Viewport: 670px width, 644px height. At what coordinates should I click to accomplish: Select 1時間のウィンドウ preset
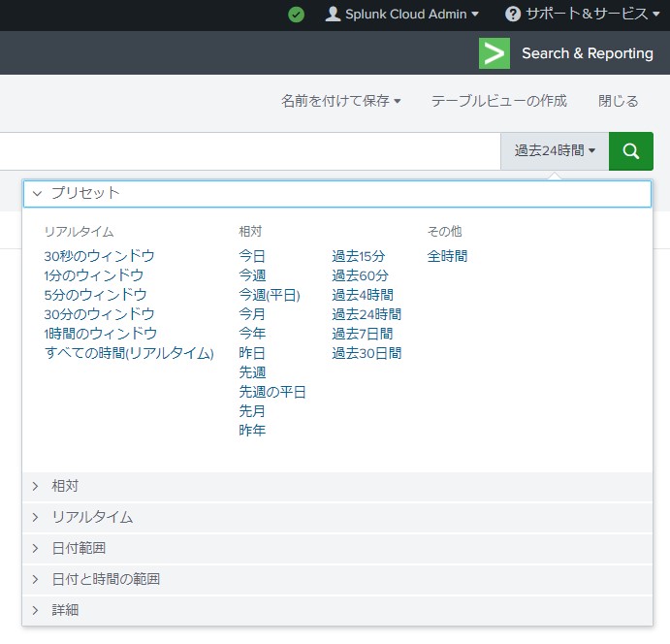(x=101, y=334)
